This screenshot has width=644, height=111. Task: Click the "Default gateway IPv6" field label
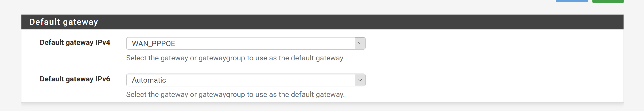tap(75, 79)
